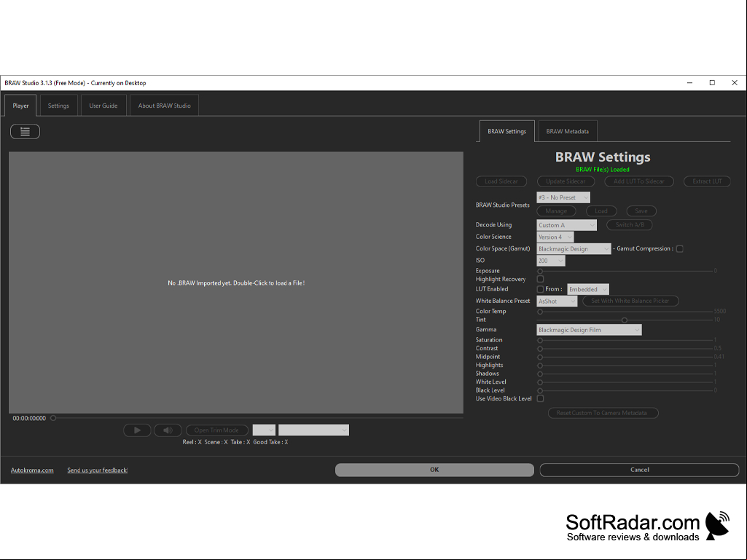Click the Exposure slider handle
The width and height of the screenshot is (747, 560).
pyautogui.click(x=540, y=272)
